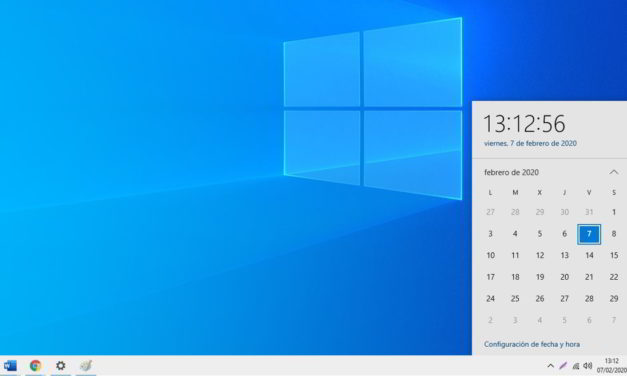The height and width of the screenshot is (376, 627).
Task: Open the feather-like app icon beside Settings on taskbar
Action: 86,366
